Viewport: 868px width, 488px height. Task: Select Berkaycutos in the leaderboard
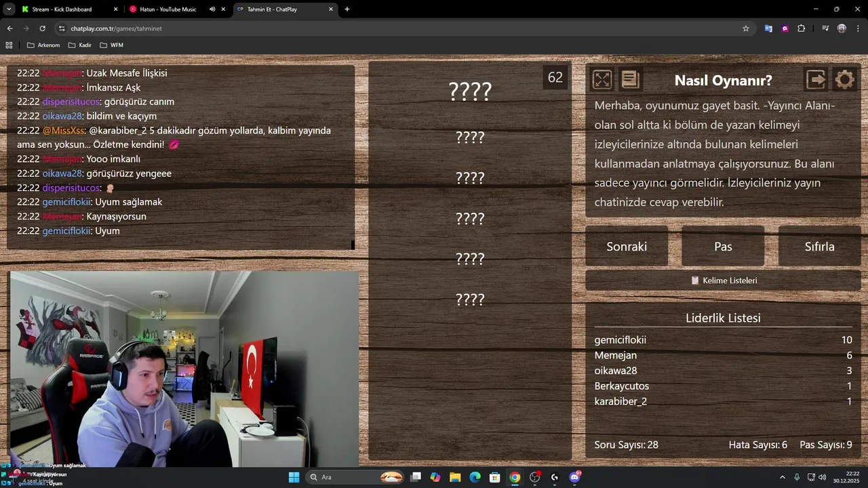coord(621,386)
